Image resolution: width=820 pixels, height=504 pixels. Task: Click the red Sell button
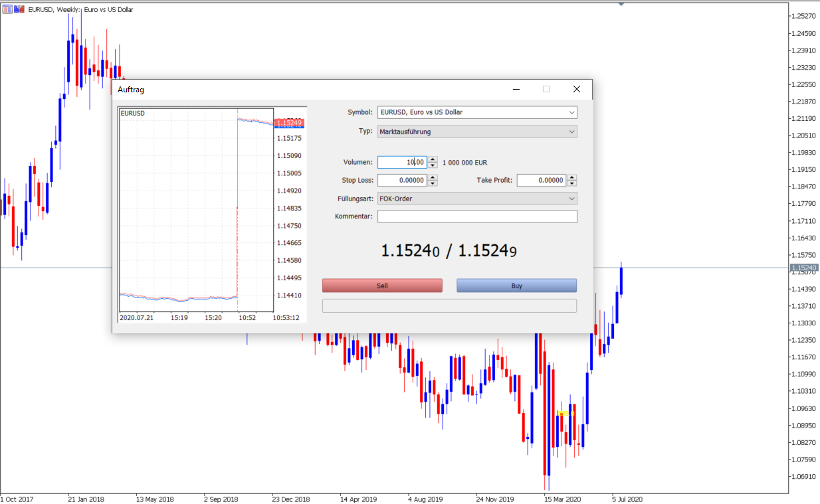[382, 286]
